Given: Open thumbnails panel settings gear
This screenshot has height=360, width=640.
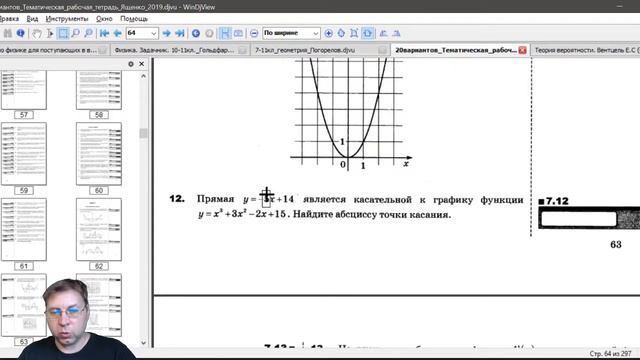Looking at the screenshot, I should tap(131, 64).
